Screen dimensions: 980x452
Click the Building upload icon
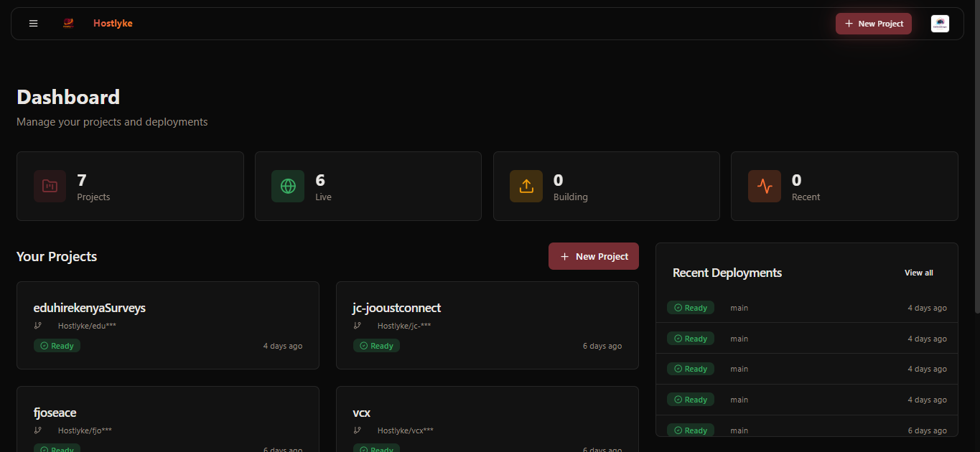526,186
